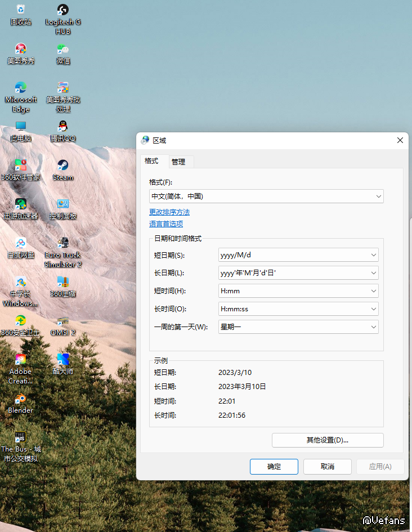This screenshot has height=532, width=412.
Task: Click the 腾讯QQ penguin icon
Action: pos(63,127)
